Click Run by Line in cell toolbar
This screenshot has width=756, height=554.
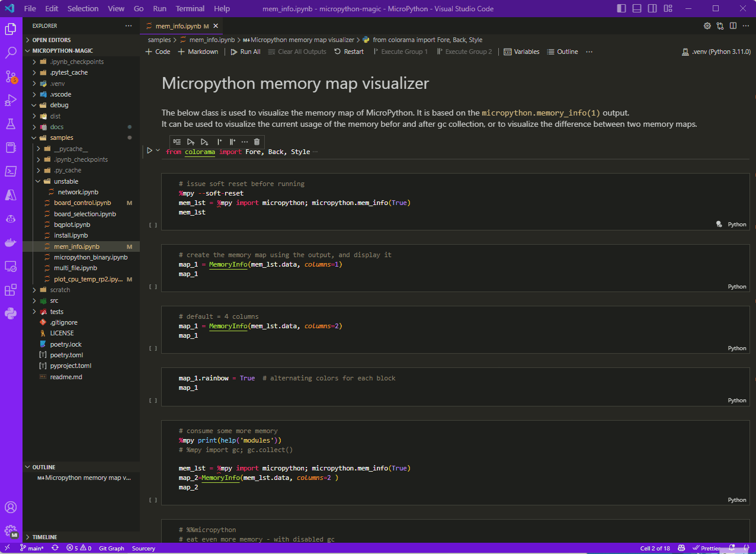click(x=177, y=142)
